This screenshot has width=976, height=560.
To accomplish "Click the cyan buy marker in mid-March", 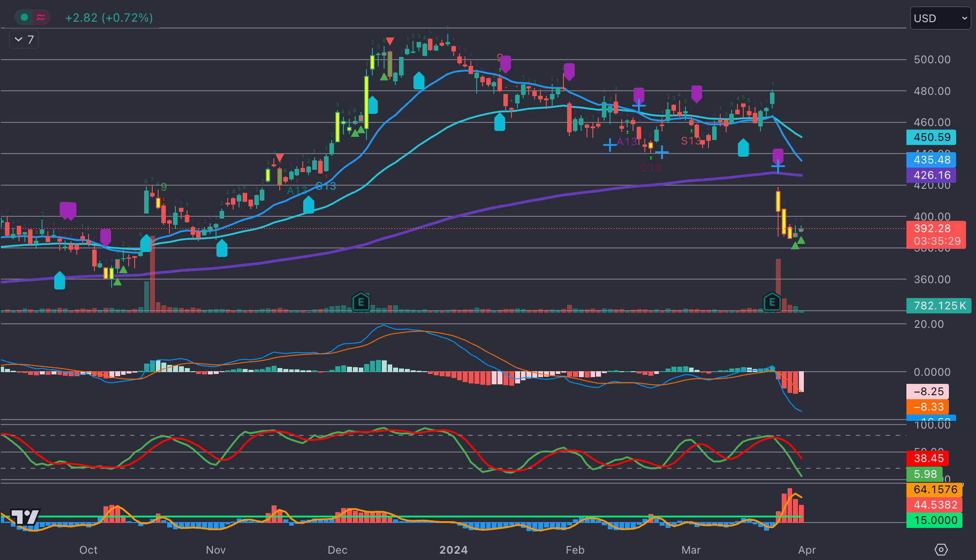I will [x=743, y=148].
